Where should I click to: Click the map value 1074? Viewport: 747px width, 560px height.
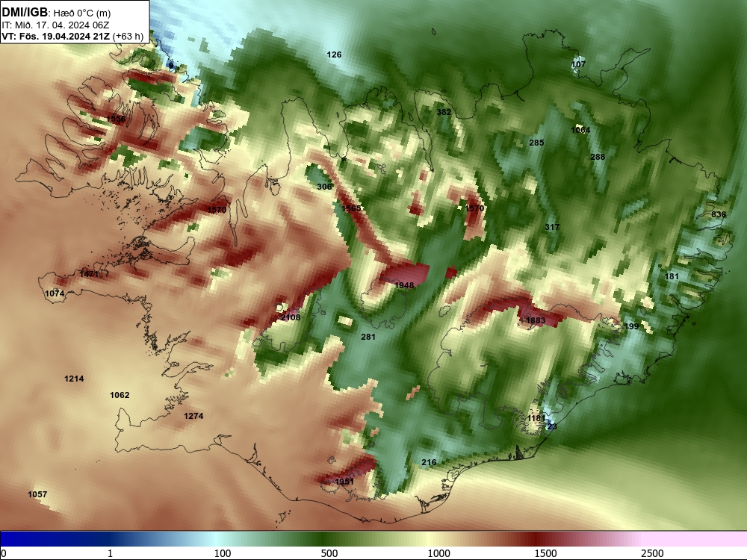[x=55, y=293]
